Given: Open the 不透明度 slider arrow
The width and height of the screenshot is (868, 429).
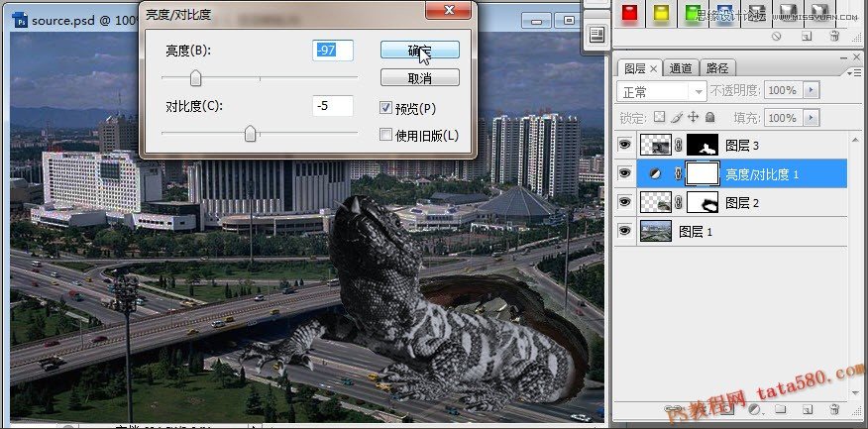Looking at the screenshot, I should click(x=811, y=90).
